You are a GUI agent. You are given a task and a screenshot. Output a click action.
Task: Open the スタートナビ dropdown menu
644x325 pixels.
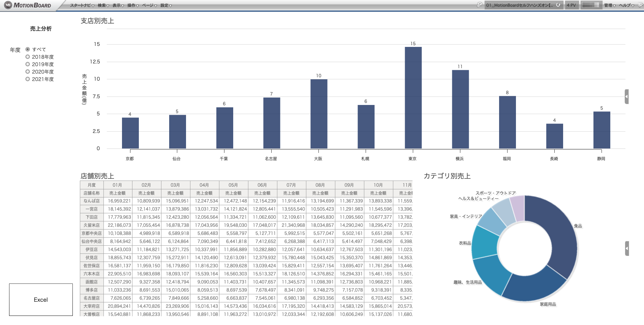click(x=82, y=5)
